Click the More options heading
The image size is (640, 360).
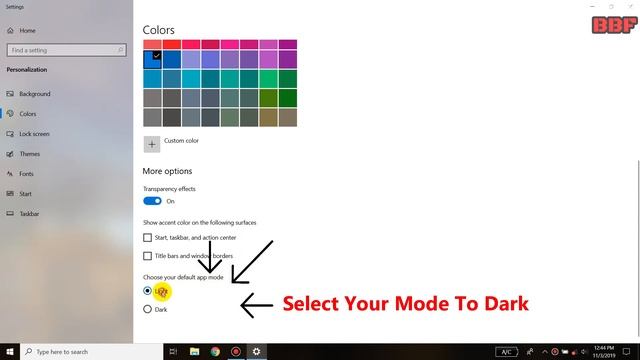click(x=167, y=171)
